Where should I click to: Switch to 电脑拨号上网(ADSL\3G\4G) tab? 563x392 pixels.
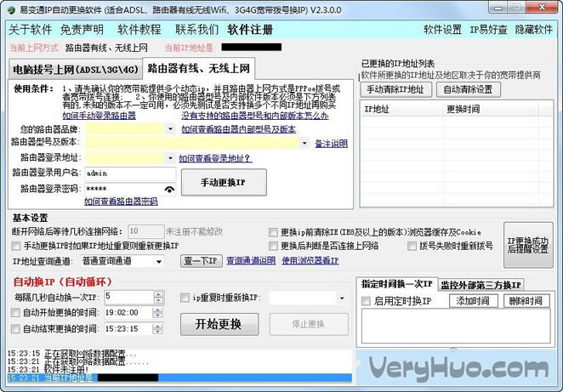[76, 69]
